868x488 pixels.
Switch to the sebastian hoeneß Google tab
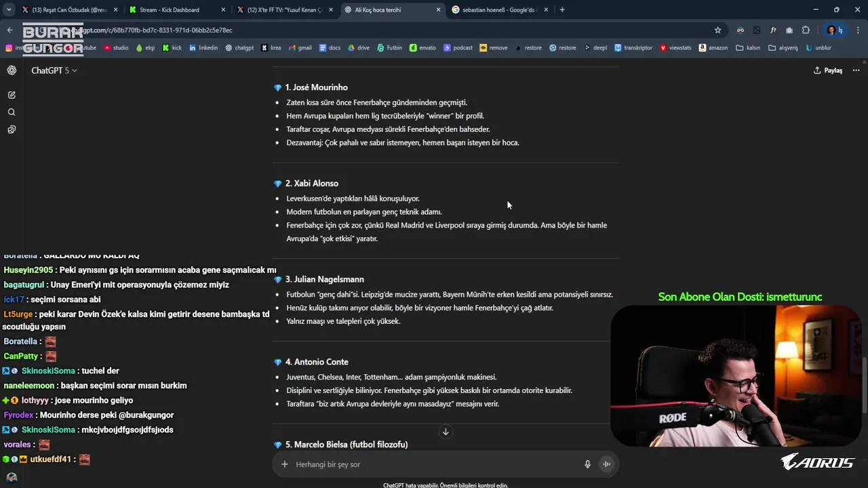[499, 9]
